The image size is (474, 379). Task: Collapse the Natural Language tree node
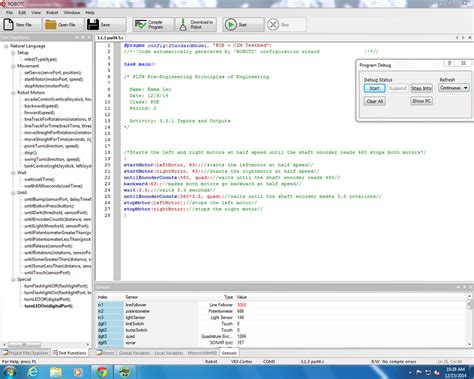[x=6, y=46]
